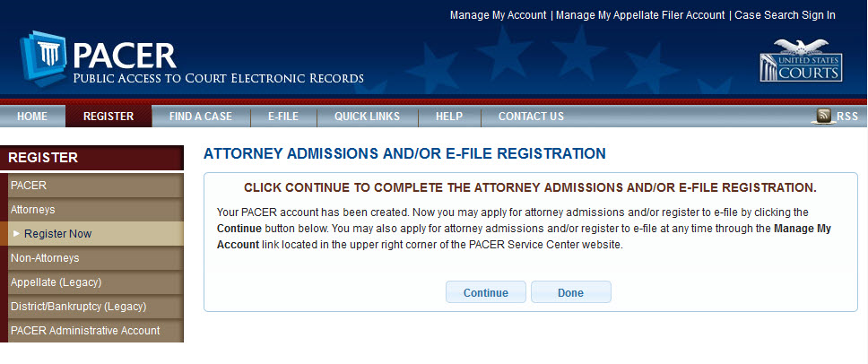The height and width of the screenshot is (364, 868).
Task: Select PACER Administrative Account sidebar entry
Action: 85,331
